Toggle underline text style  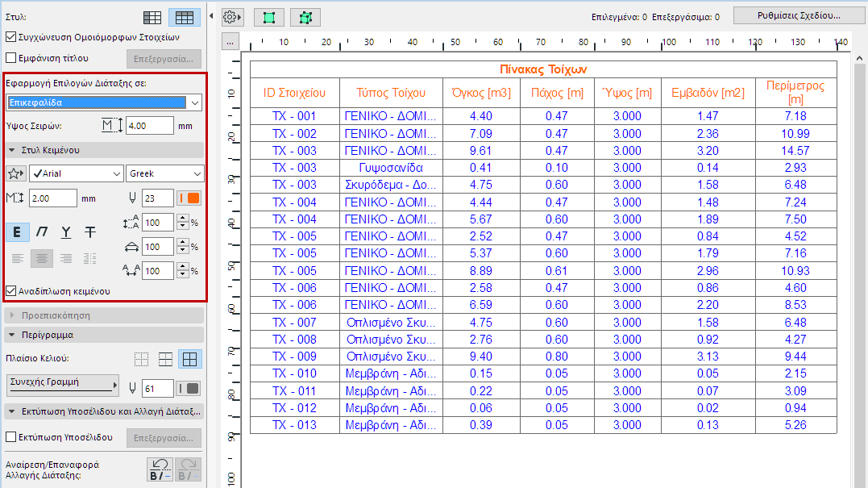pyautogui.click(x=66, y=232)
